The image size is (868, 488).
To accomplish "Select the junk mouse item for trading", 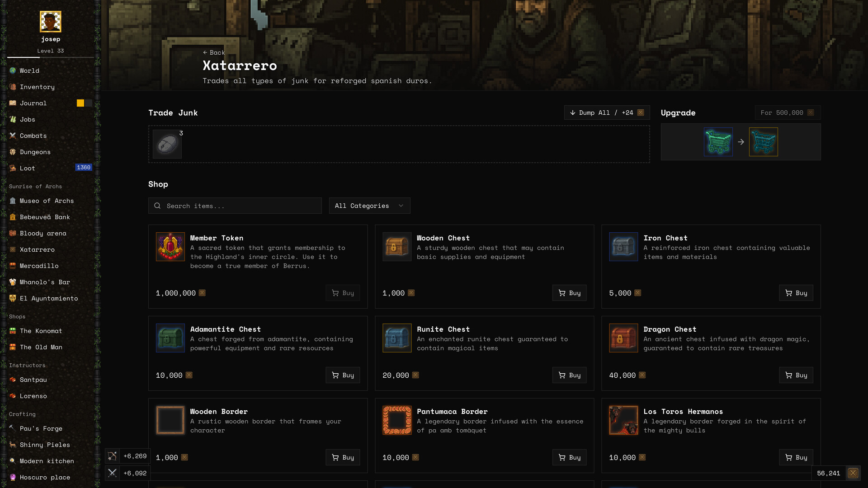I will pyautogui.click(x=167, y=144).
